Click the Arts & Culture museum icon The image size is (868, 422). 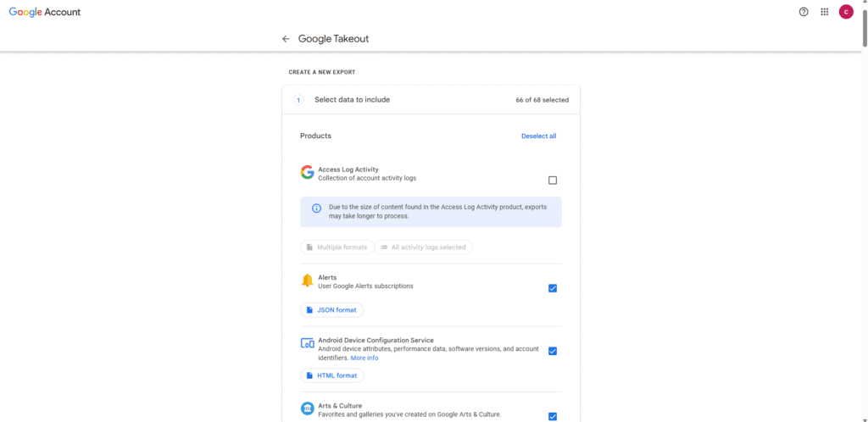tap(307, 408)
